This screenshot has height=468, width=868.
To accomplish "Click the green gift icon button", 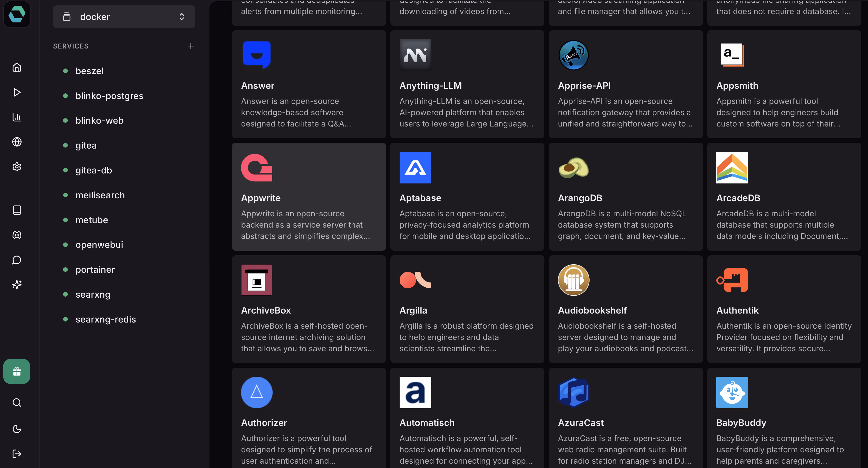I will click(x=17, y=371).
